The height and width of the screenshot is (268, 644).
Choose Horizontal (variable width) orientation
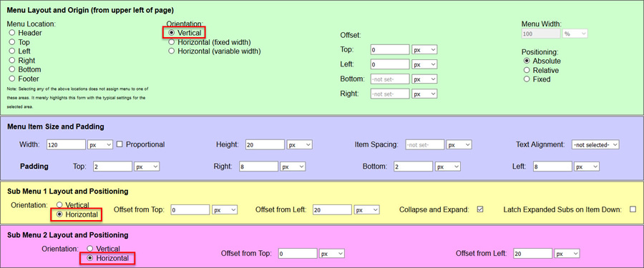tap(171, 51)
